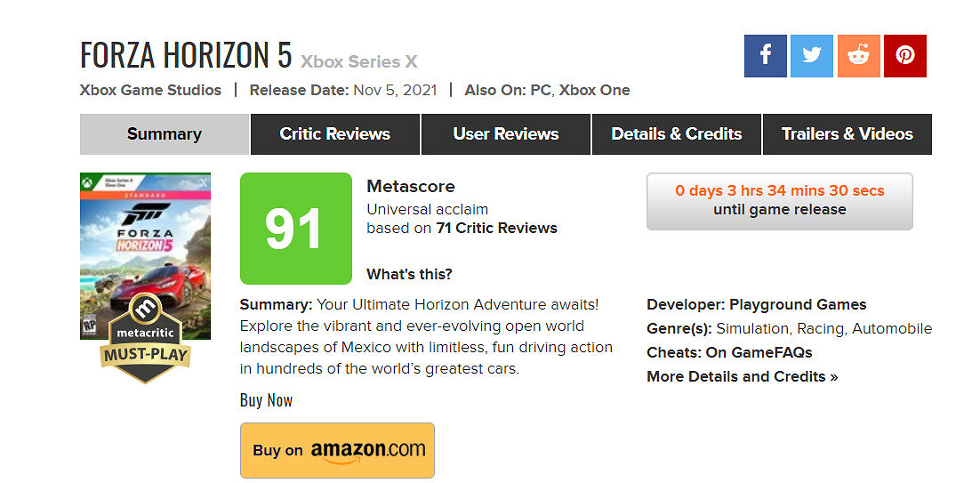Pin this page with Pinterest icon
The width and height of the screenshot is (980, 483).
(905, 56)
